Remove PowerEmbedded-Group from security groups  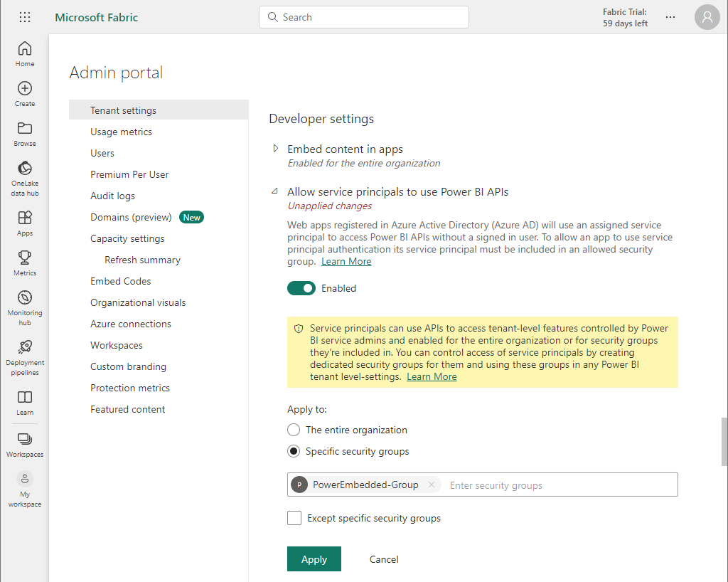click(x=431, y=485)
